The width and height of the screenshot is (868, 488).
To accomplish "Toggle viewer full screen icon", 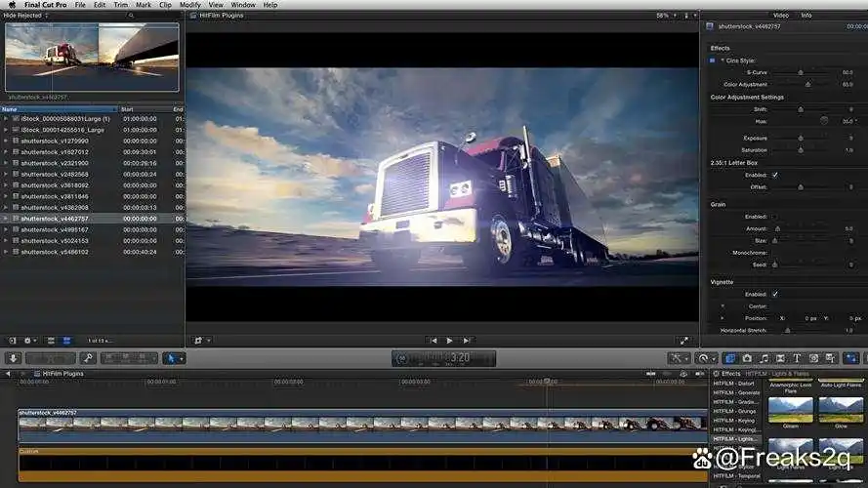I will pos(683,341).
